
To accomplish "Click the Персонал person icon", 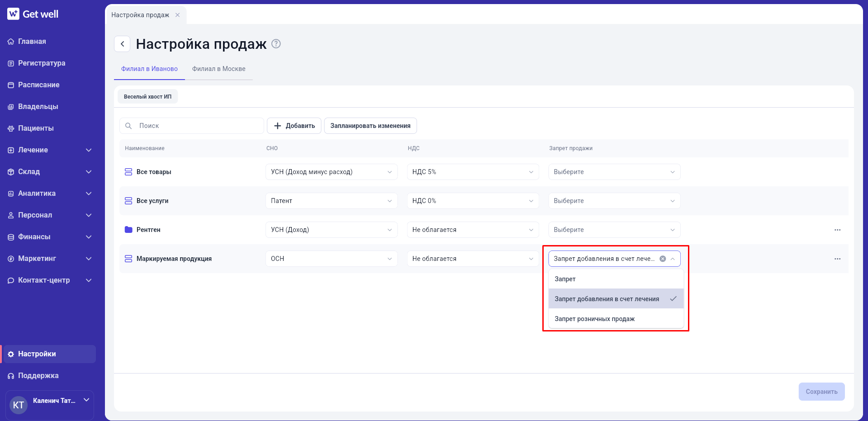I will click(11, 215).
